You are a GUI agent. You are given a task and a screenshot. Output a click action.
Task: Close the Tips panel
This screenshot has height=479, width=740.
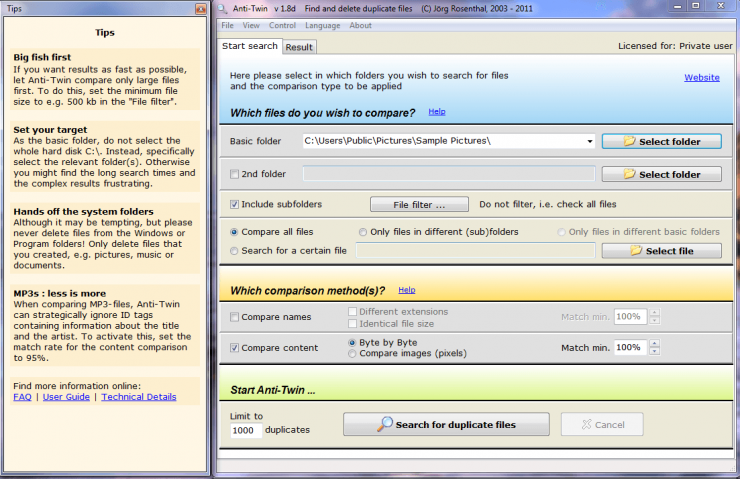[201, 9]
